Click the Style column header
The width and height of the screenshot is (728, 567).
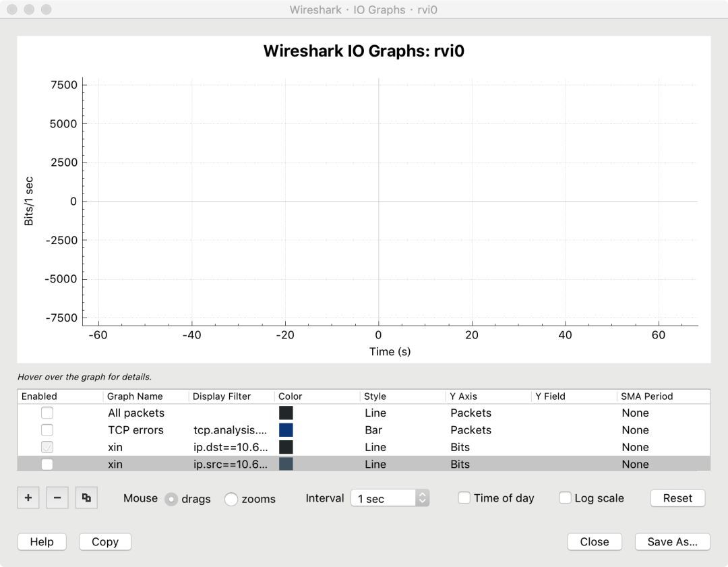(375, 396)
